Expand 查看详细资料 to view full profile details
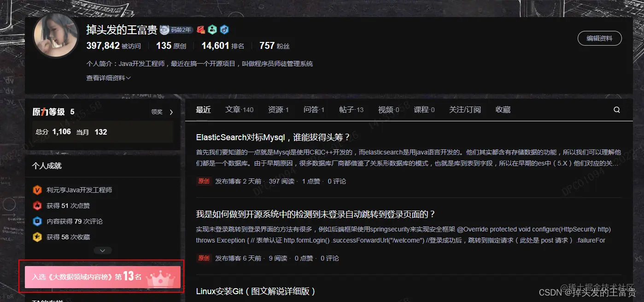Viewport: 644px width, 302px height. [x=107, y=77]
